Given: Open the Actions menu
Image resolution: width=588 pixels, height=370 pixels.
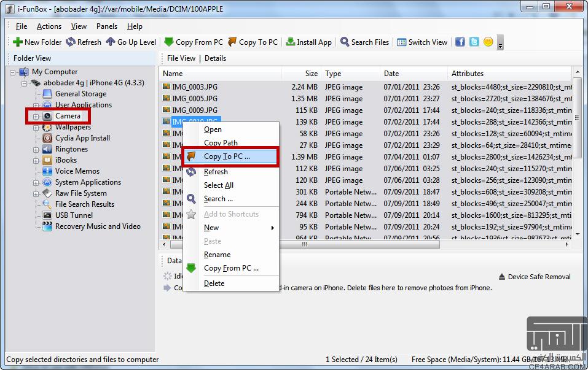Looking at the screenshot, I should tap(49, 26).
